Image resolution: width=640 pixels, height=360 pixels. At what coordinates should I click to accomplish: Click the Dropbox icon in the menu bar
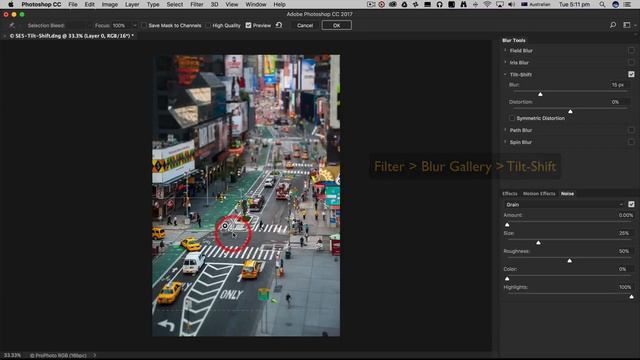coord(416,4)
